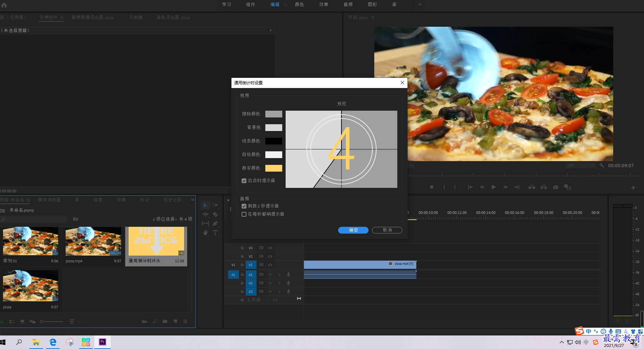The height and width of the screenshot is (349, 644).
Task: Open the program monitor Button Editor plus
Action: (x=633, y=188)
